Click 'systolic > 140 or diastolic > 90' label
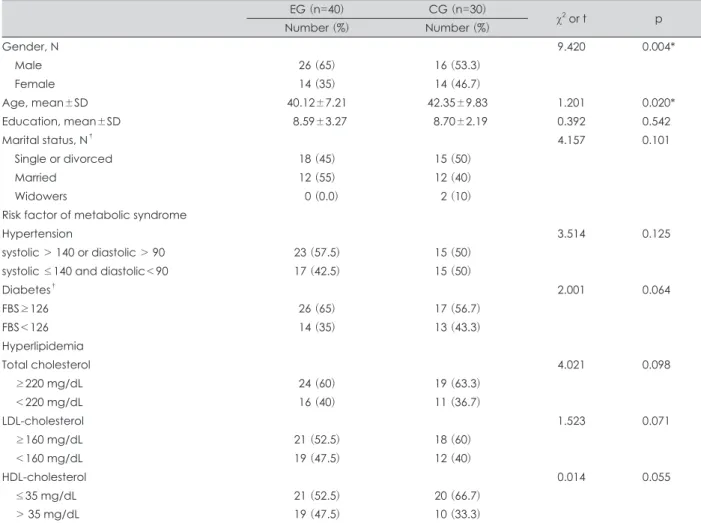This screenshot has height=523, width=701. point(84,253)
